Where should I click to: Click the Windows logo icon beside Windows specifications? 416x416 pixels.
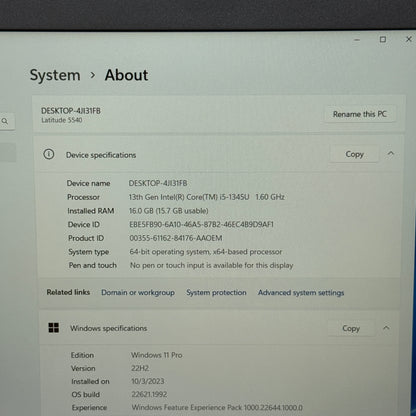pyautogui.click(x=54, y=328)
